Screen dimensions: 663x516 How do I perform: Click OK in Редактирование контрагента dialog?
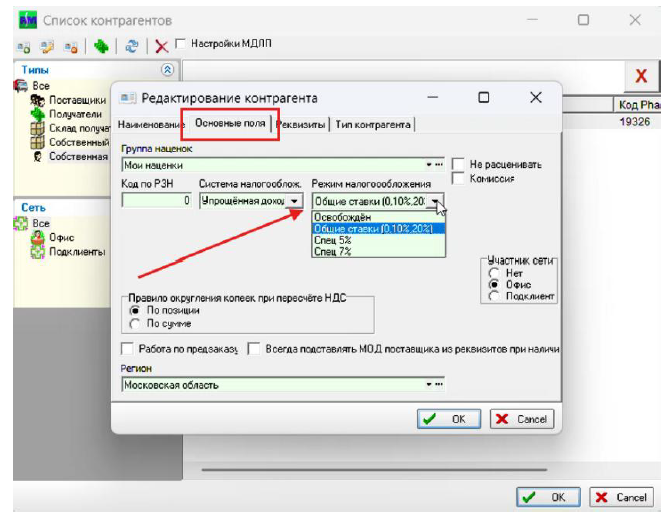[448, 419]
